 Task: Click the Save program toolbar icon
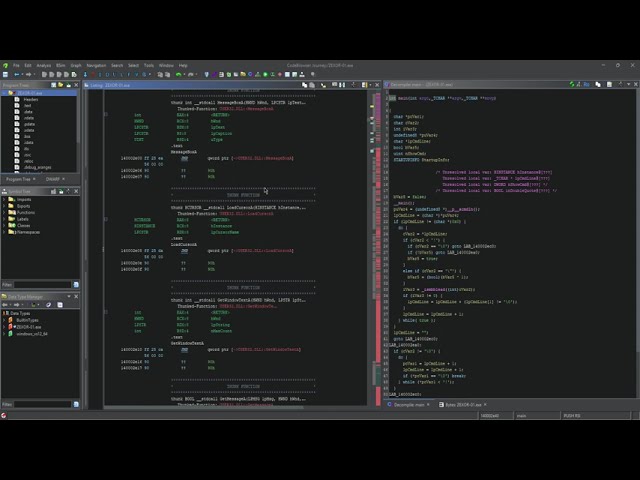point(5,75)
